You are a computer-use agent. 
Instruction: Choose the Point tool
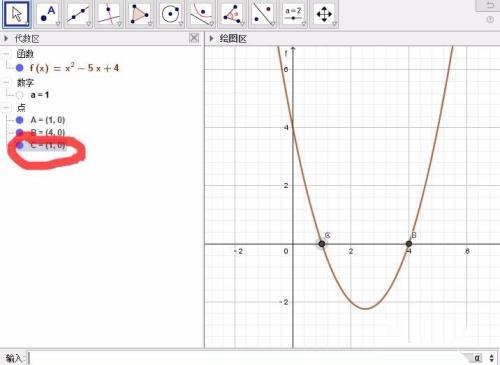coord(48,14)
